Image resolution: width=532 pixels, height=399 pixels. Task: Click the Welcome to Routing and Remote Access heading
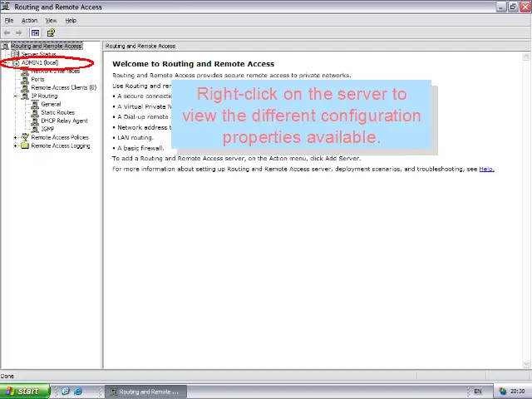coord(193,64)
